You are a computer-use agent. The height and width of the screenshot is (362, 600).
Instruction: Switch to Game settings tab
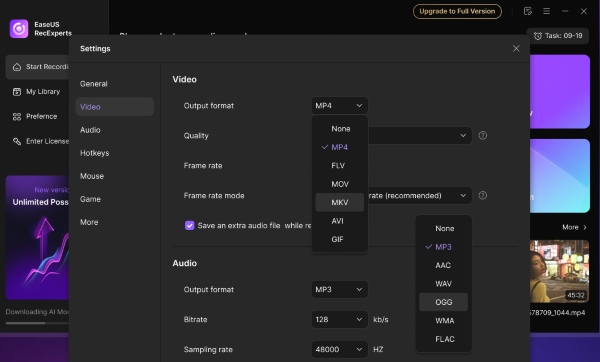[115, 199]
